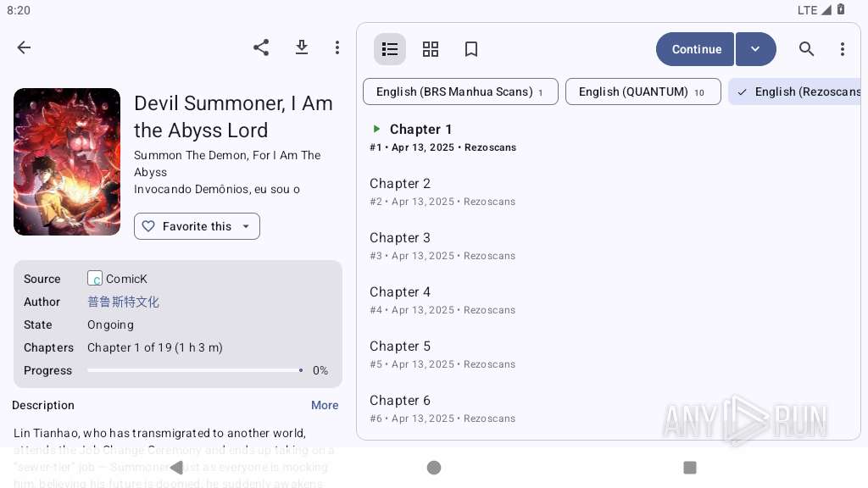Click the 8:20 clock in status bar
The height and width of the screenshot is (488, 868).
19,10
